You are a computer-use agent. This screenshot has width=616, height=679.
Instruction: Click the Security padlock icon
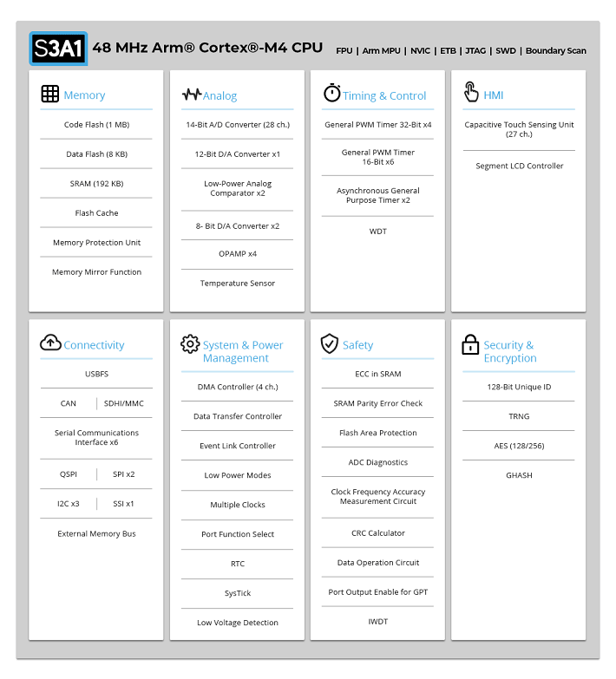point(470,344)
